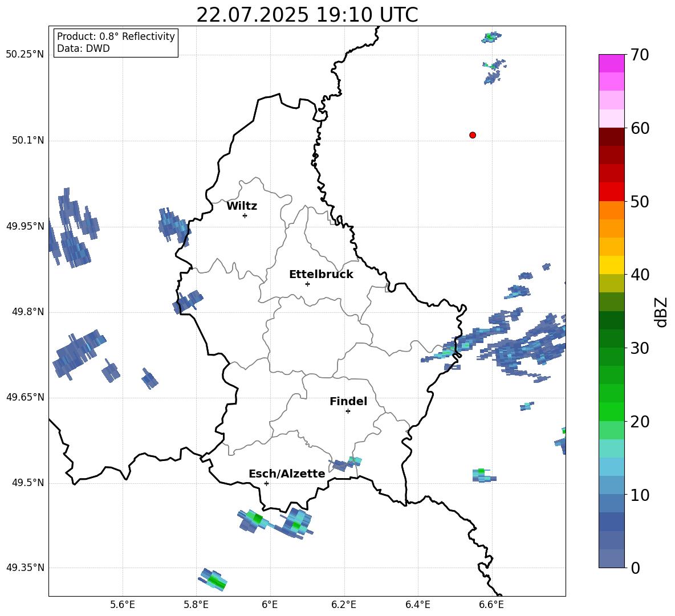Click the Ettelbruck station cross marker
The height and width of the screenshot is (616, 675).
[307, 284]
